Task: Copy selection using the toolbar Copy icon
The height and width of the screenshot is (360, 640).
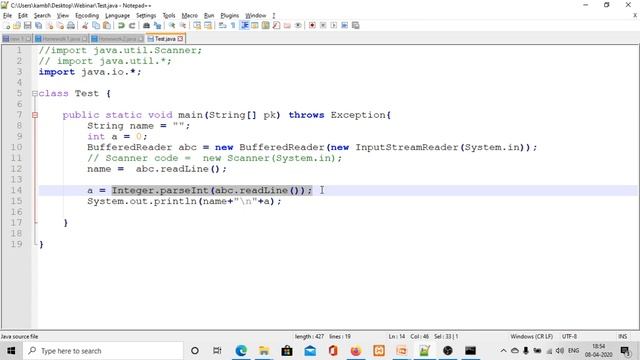Action: (x=96, y=25)
